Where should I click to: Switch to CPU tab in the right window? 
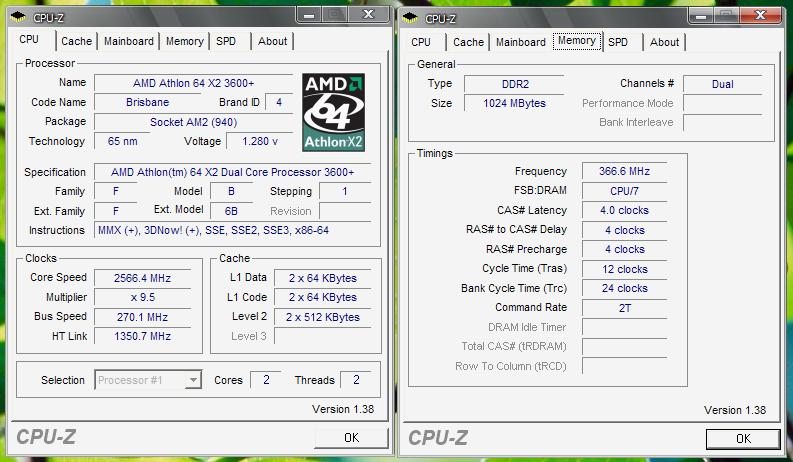click(x=421, y=42)
